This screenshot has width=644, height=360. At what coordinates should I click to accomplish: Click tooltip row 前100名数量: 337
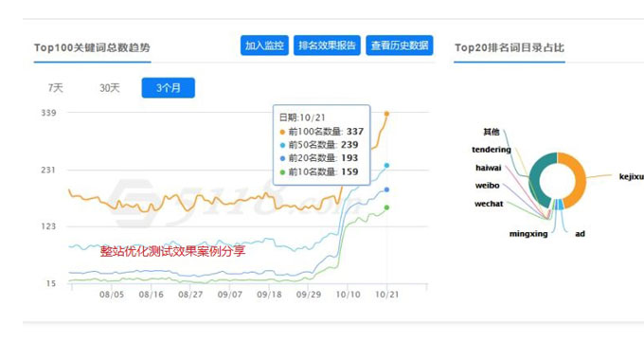click(322, 132)
